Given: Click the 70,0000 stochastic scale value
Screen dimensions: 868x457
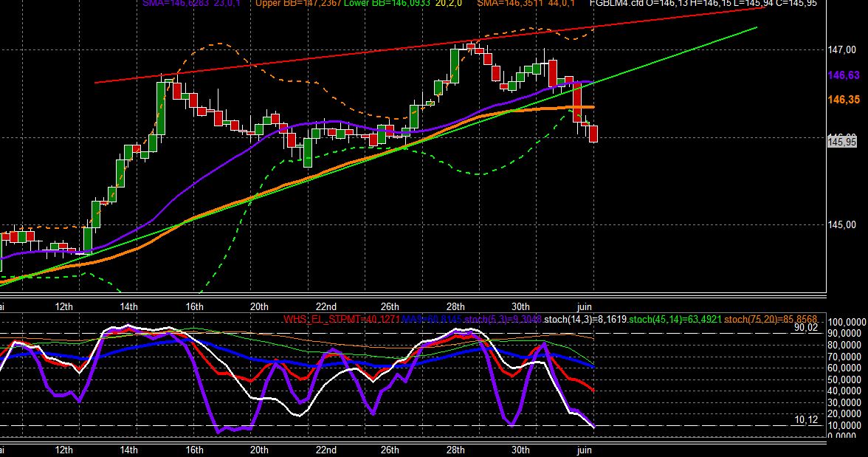Looking at the screenshot, I should tap(844, 356).
